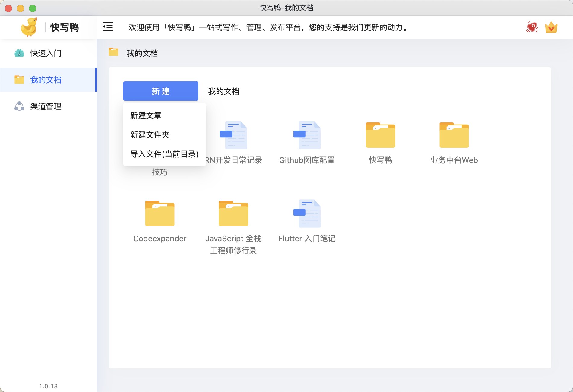This screenshot has width=573, height=392.
Task: Open the Flutter 入门笔记 document
Action: click(307, 213)
